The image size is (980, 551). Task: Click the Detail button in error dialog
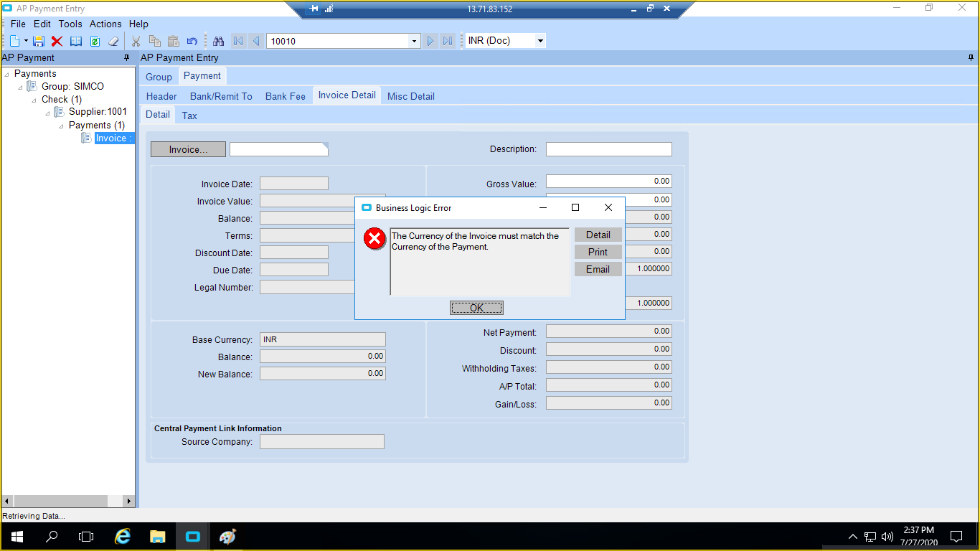598,235
